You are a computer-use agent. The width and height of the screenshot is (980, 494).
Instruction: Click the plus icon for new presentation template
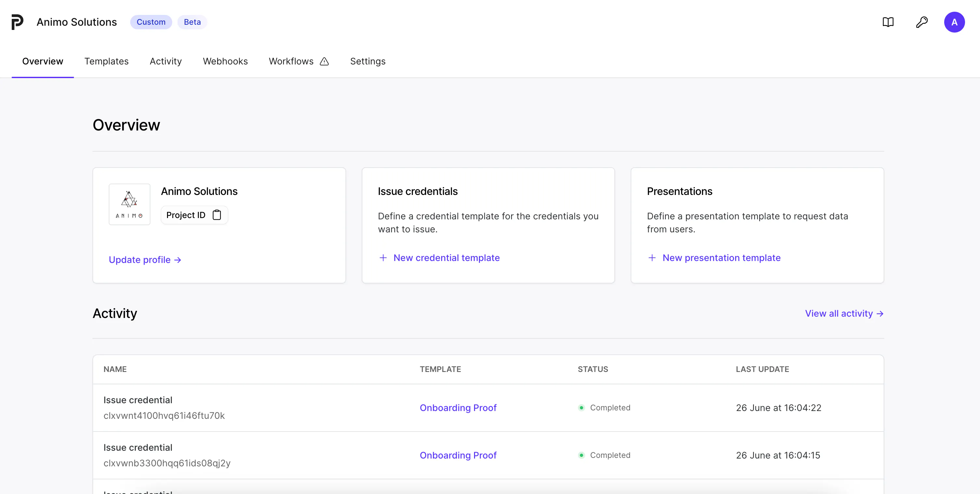pyautogui.click(x=652, y=258)
